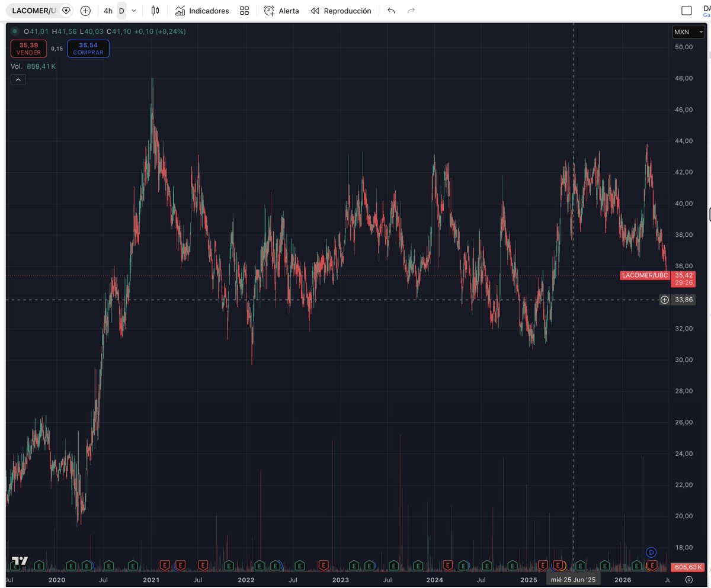
Task: Select the Vol. 859,41K indicator legend
Action: coord(33,66)
